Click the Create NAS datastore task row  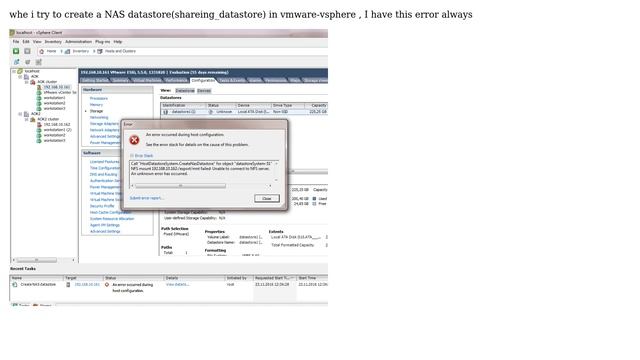tap(169, 287)
